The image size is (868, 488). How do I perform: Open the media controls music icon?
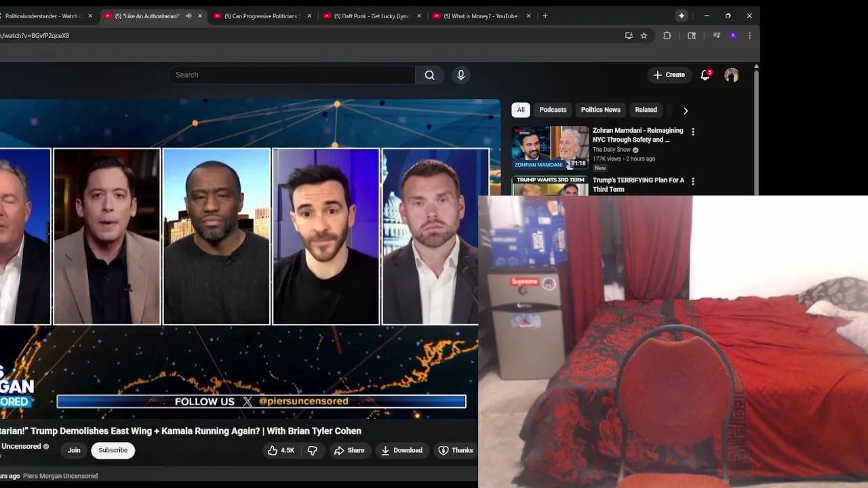(x=717, y=36)
